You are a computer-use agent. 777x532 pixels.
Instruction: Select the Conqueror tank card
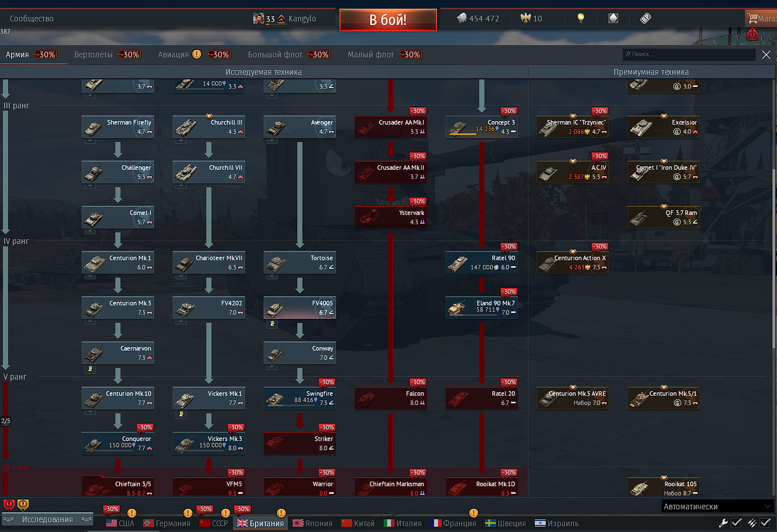click(118, 443)
